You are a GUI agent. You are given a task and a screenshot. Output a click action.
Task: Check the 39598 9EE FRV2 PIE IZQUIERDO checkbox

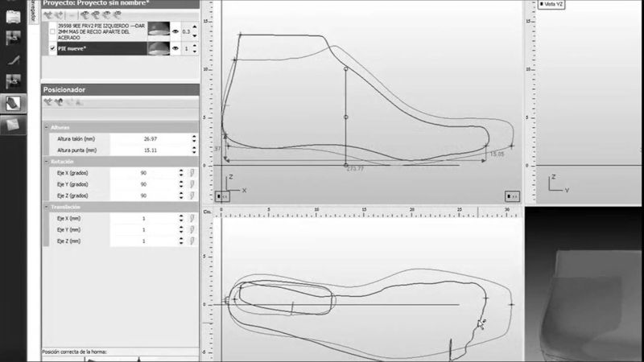coord(52,31)
